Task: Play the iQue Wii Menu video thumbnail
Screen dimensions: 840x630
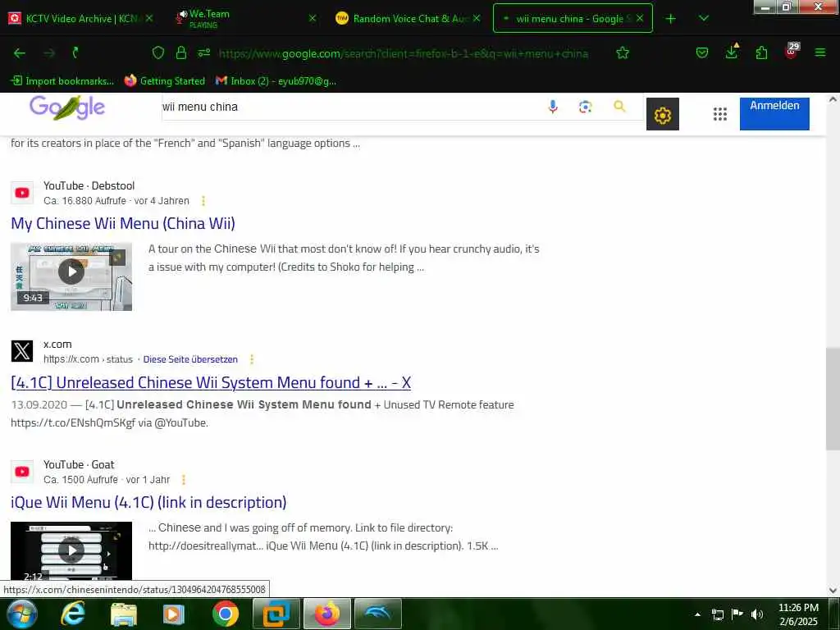Action: click(71, 550)
